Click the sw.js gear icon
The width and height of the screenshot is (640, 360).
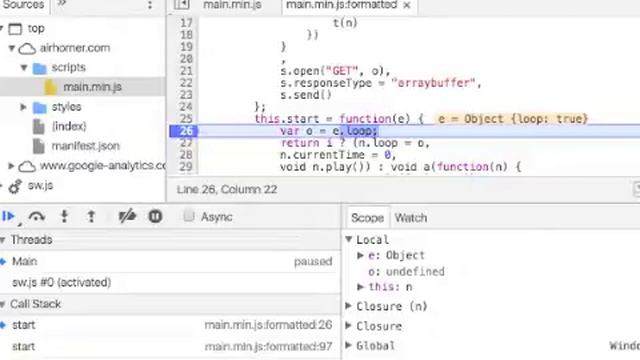(x=16, y=187)
